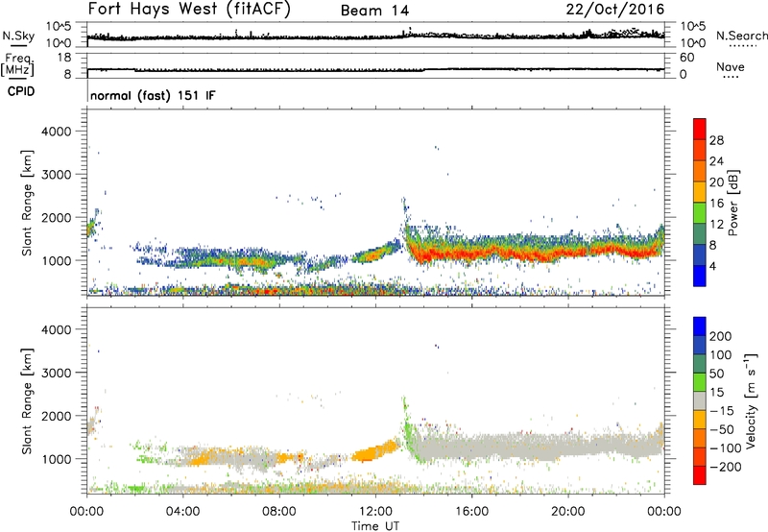Select the "4000" tick in the power panel
The width and height of the screenshot is (768, 532).
pyautogui.click(x=56, y=132)
